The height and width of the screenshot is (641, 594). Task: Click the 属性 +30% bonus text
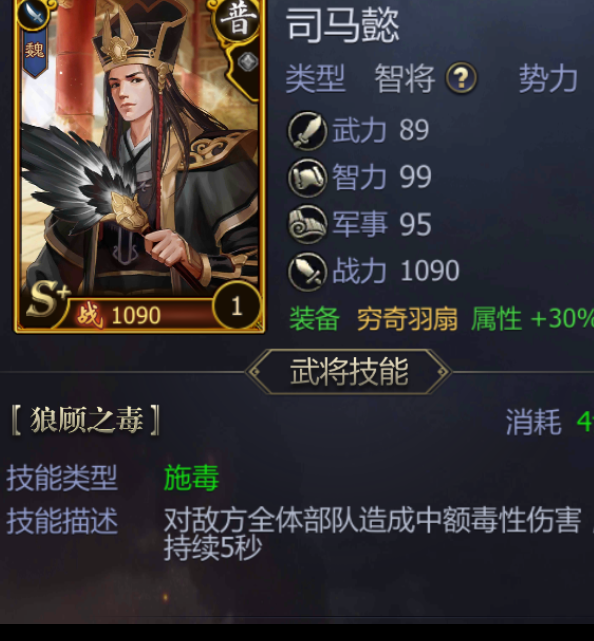pos(532,319)
